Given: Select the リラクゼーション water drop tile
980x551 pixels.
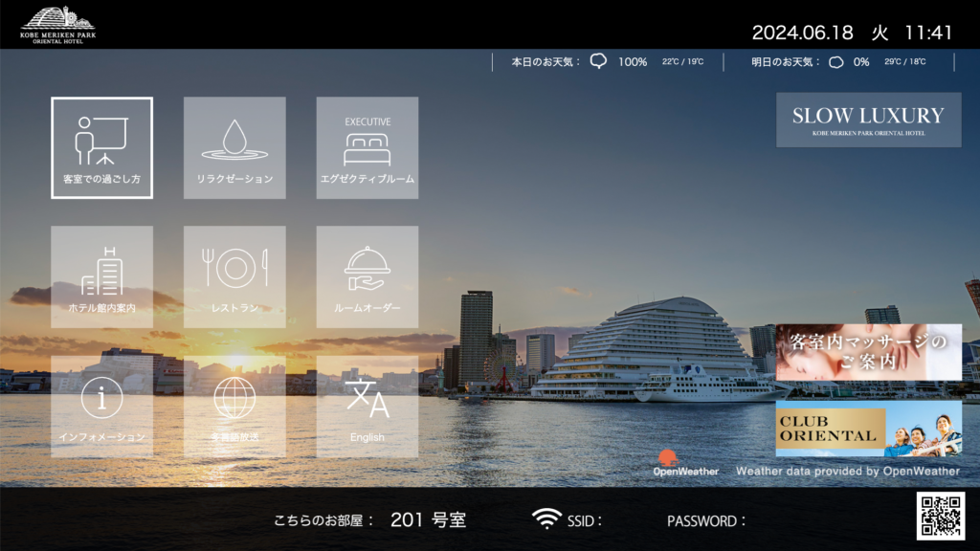Looking at the screenshot, I should pos(234,147).
